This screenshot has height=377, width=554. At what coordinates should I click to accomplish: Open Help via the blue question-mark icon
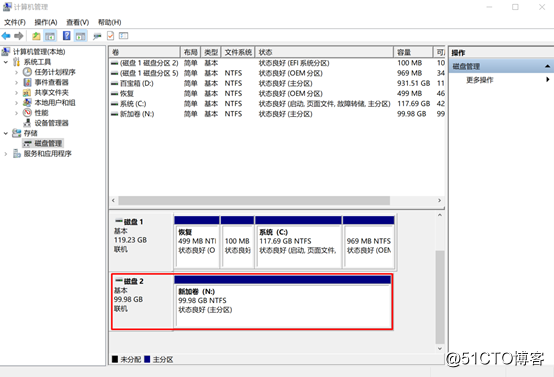(66, 36)
